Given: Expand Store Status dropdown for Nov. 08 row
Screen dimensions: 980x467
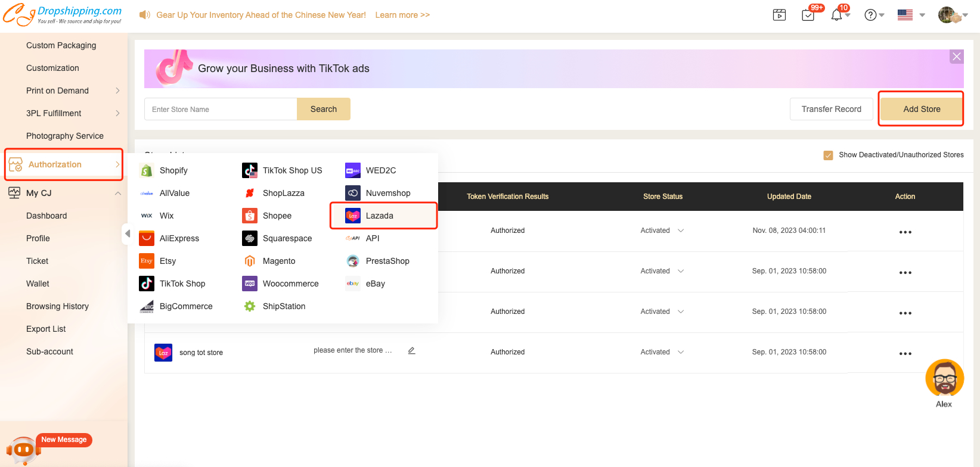Looking at the screenshot, I should (681, 231).
